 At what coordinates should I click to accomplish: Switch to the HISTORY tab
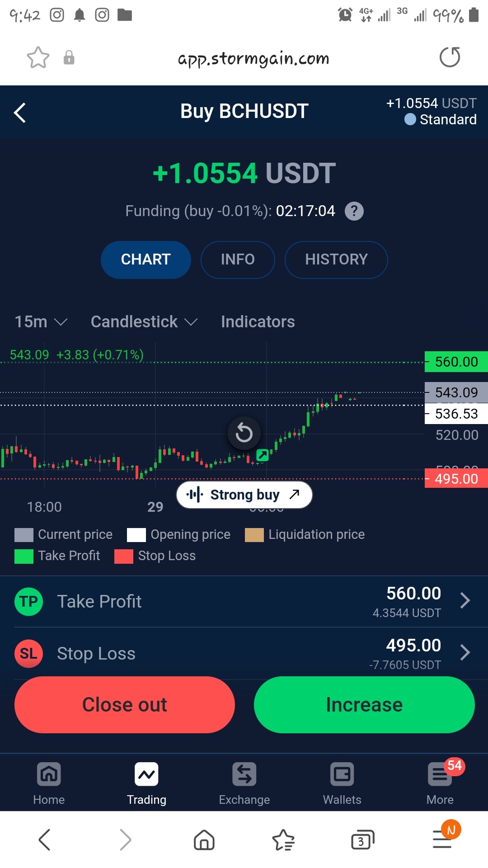[336, 259]
